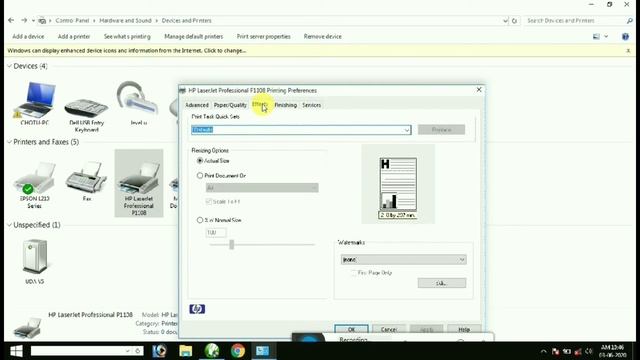Select the HP LaserJet Professional P1108 printer
640x360 pixels.
(x=139, y=184)
